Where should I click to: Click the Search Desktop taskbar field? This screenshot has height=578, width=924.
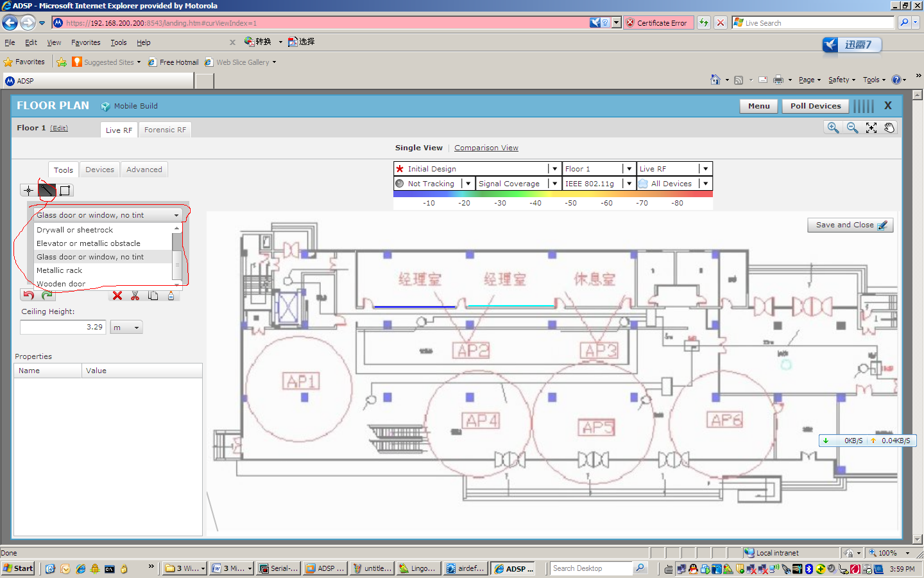coord(592,568)
